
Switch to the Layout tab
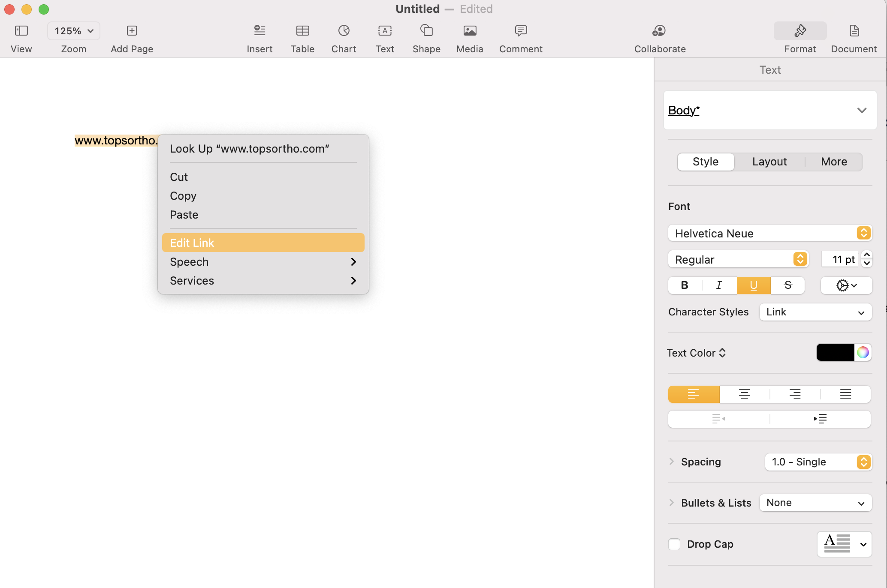[x=769, y=162]
